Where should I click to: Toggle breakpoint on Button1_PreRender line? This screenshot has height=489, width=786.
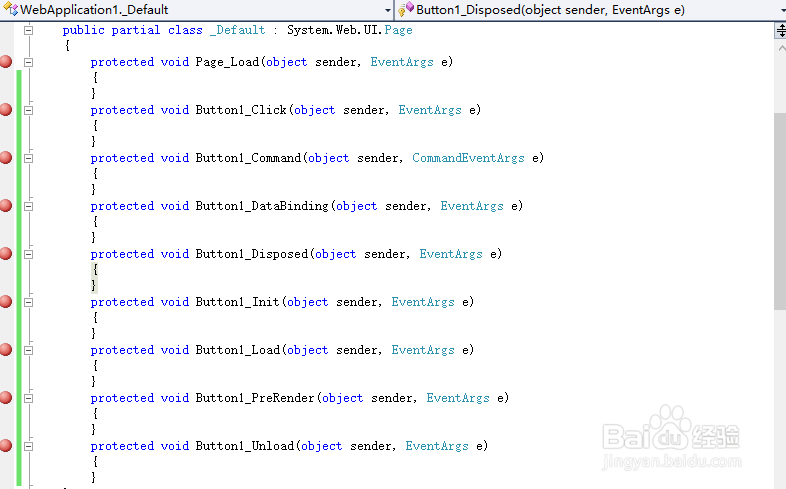click(6, 398)
